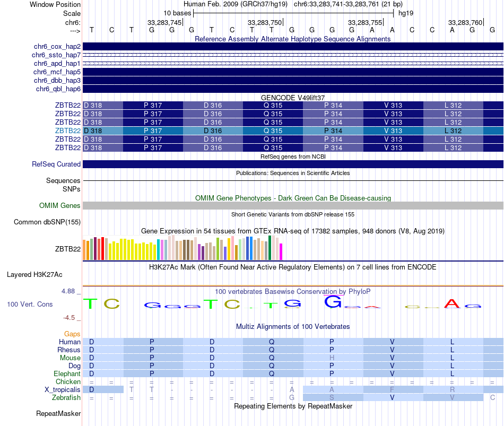This screenshot has width=504, height=426.
Task: Open the H3K27Ac Mark ENCODE track title
Action: click(293, 267)
